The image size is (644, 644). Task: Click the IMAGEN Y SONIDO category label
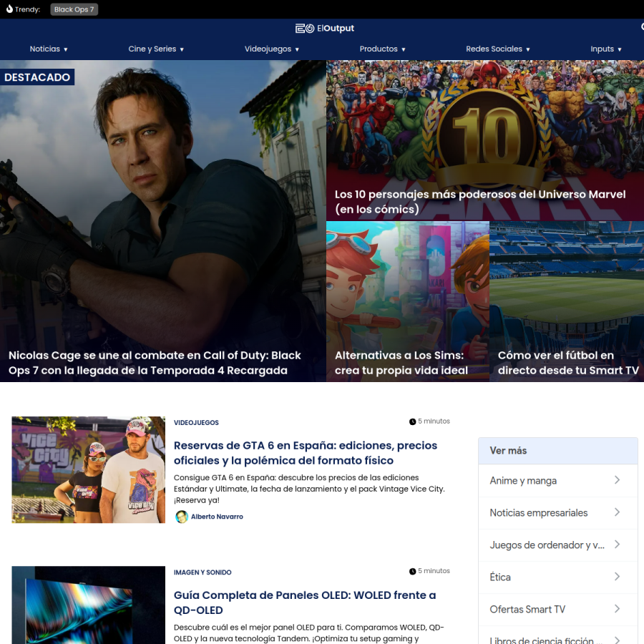[x=203, y=572]
